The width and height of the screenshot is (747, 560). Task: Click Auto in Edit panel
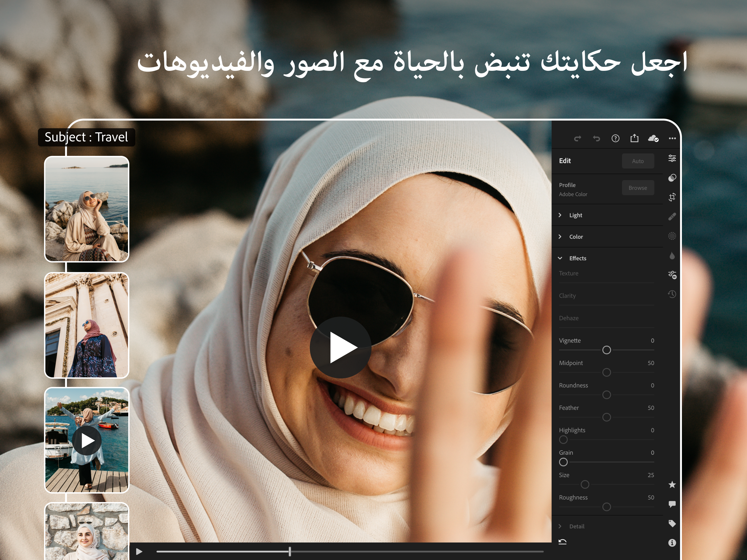coord(637,160)
